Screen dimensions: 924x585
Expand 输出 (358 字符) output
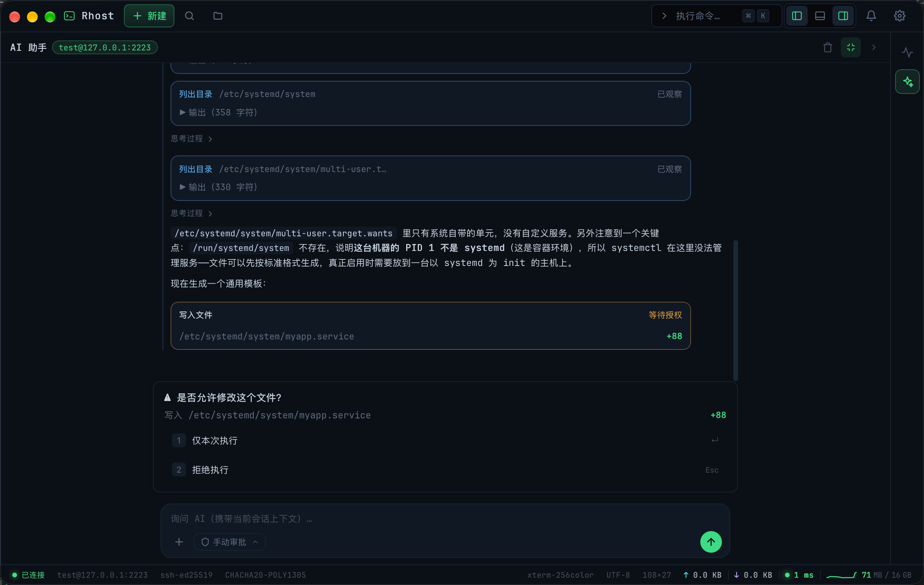coord(218,112)
